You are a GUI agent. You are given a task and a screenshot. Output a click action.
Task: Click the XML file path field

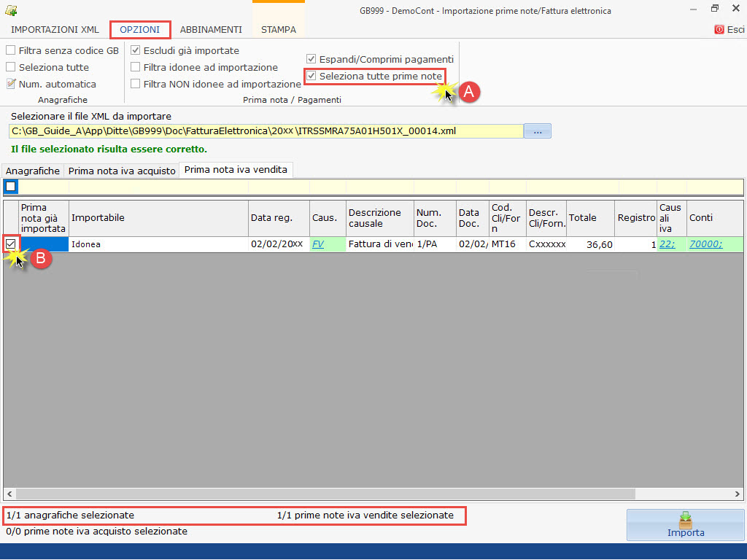266,131
